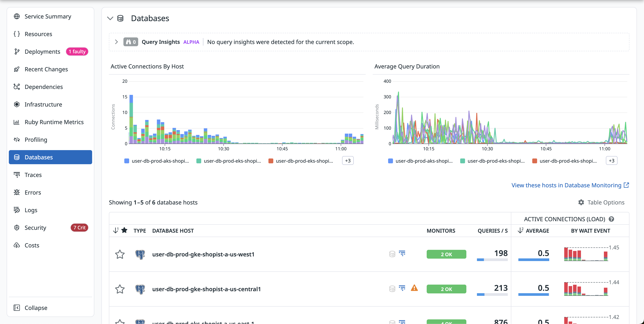
Task: Click the Monitors column header
Action: (441, 231)
